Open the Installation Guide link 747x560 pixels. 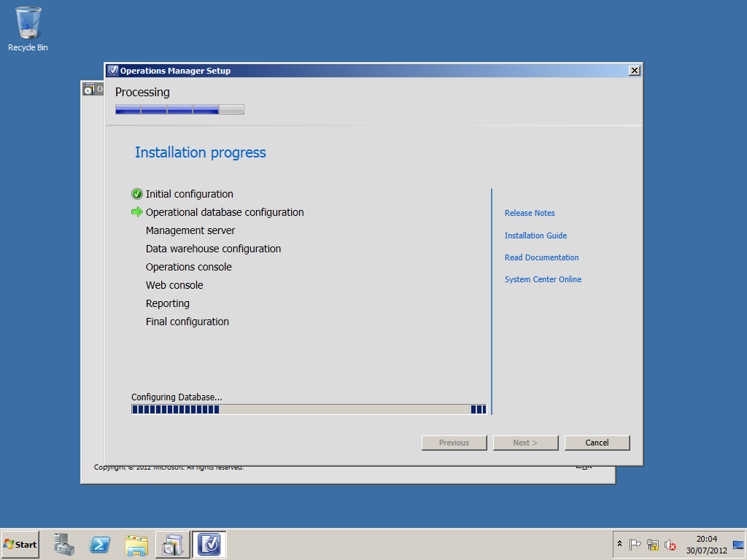535,236
